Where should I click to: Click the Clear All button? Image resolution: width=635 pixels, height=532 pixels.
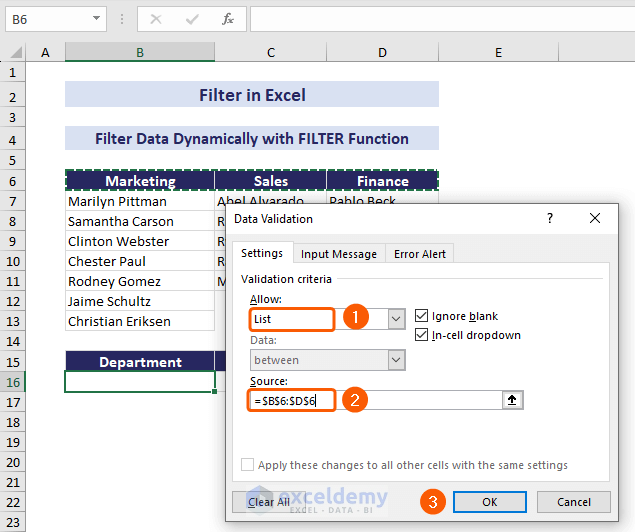coord(268,502)
